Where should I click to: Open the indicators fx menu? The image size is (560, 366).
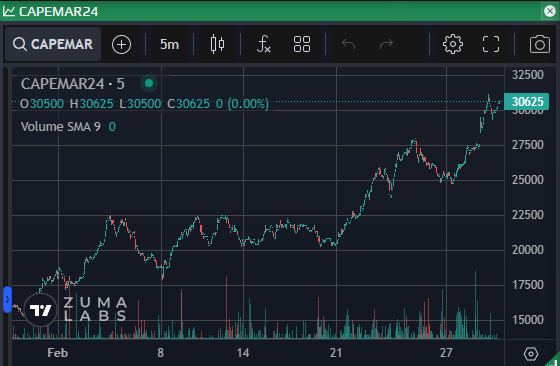click(264, 44)
